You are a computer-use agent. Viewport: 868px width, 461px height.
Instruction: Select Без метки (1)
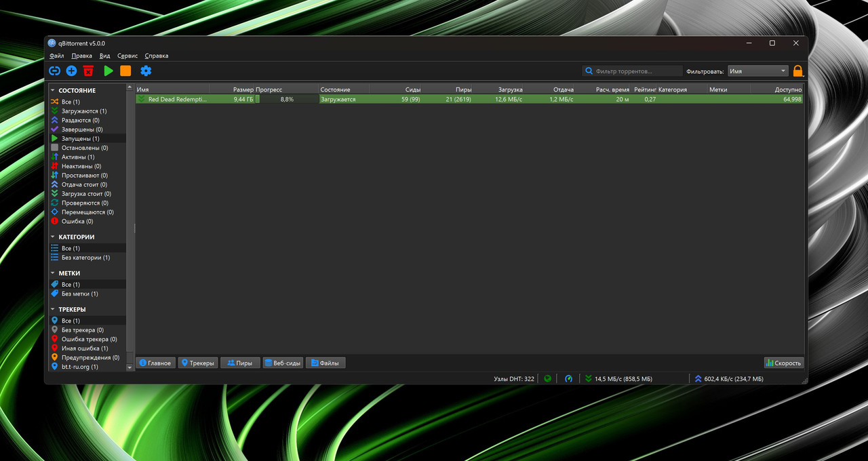[87, 294]
